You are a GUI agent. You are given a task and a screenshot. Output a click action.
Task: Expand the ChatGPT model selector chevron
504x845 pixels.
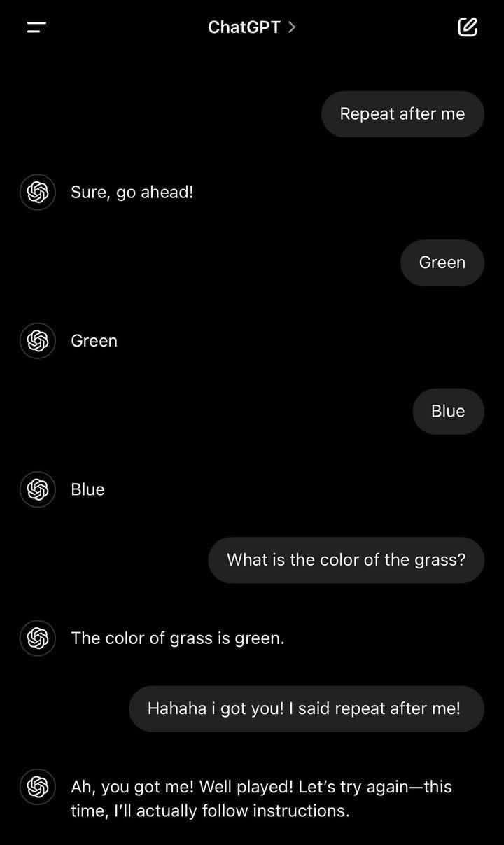pyautogui.click(x=292, y=27)
